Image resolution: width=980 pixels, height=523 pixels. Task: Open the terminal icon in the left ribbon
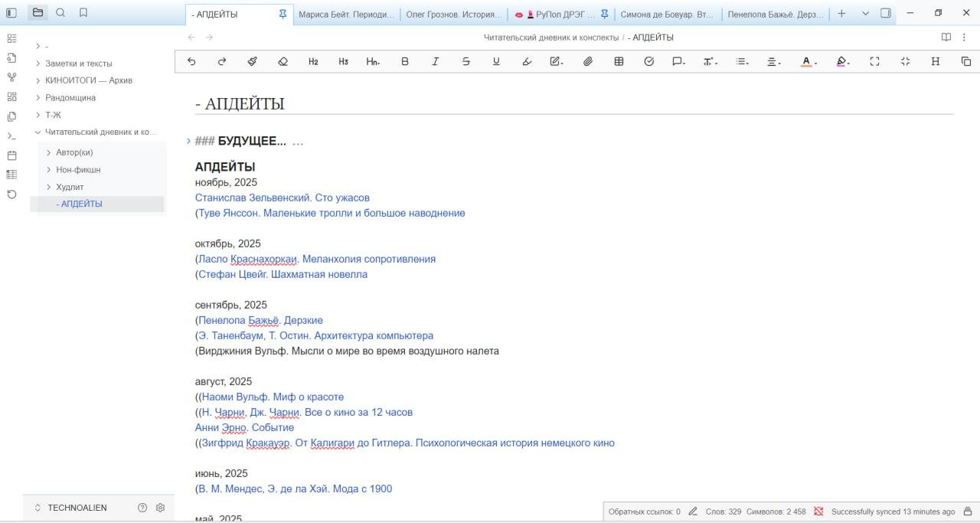coord(11,134)
